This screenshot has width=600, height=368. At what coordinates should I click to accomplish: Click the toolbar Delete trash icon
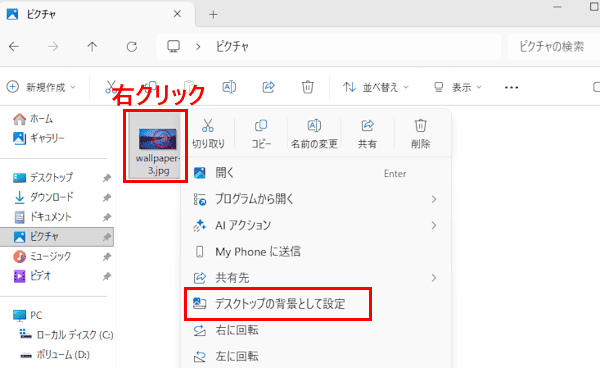click(x=308, y=87)
